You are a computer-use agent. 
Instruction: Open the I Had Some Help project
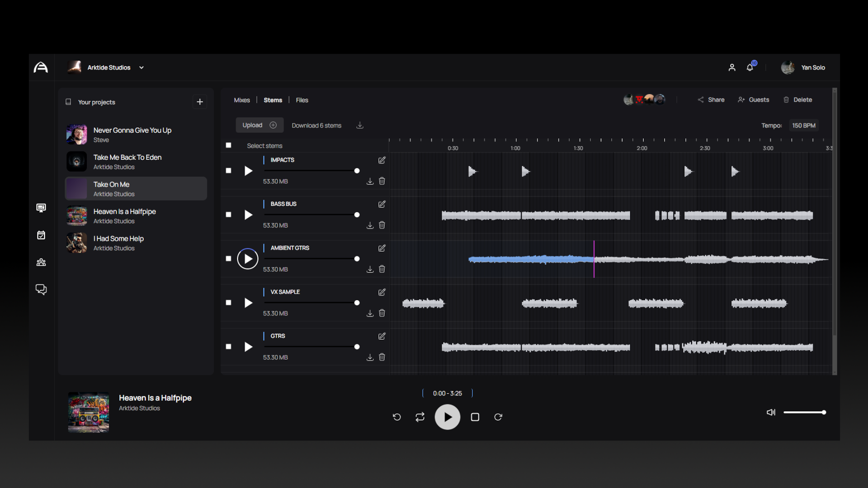click(136, 243)
